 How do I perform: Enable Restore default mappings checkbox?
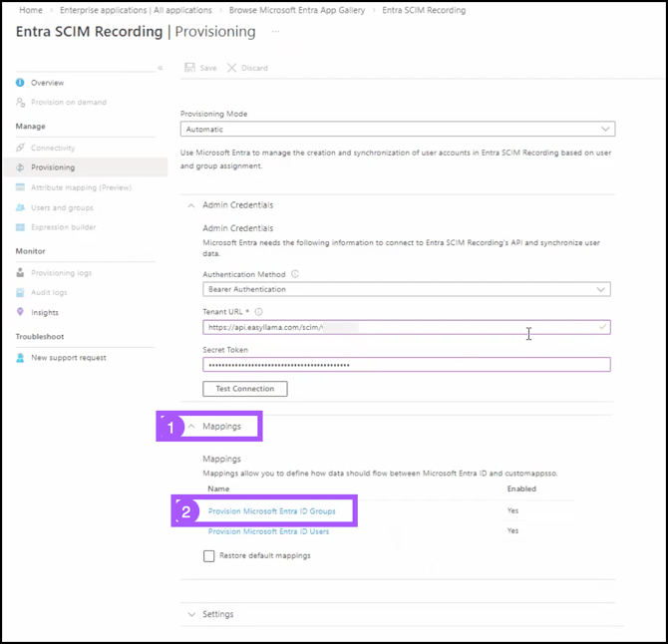[208, 555]
